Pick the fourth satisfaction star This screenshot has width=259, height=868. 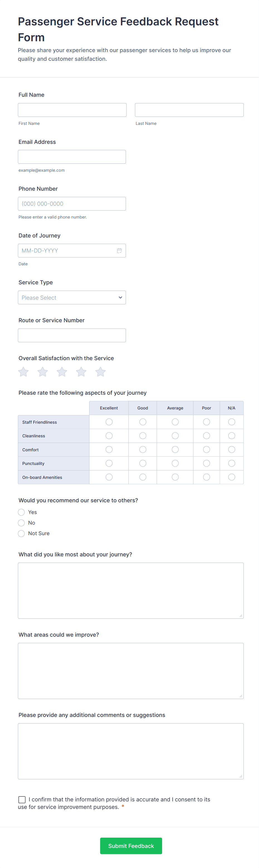click(81, 372)
